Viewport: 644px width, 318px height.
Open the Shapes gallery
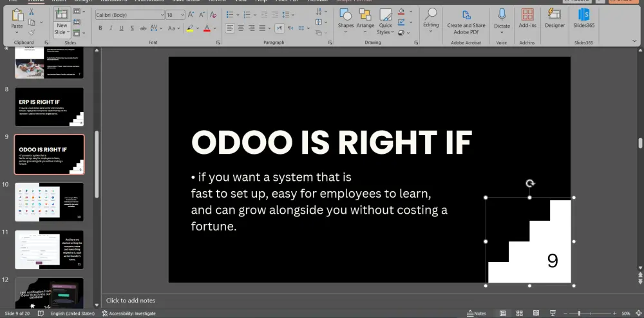point(346,21)
